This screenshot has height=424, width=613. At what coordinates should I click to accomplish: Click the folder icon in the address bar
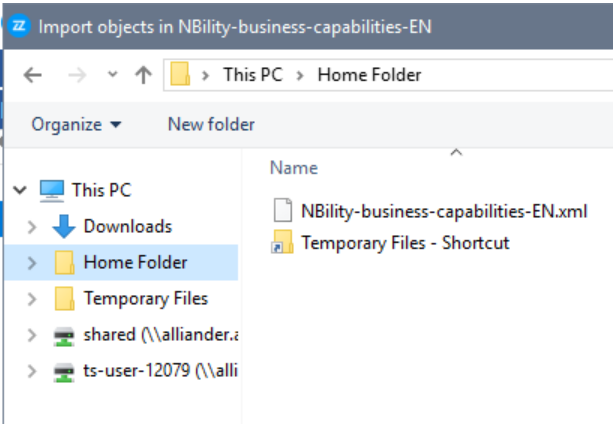[181, 75]
